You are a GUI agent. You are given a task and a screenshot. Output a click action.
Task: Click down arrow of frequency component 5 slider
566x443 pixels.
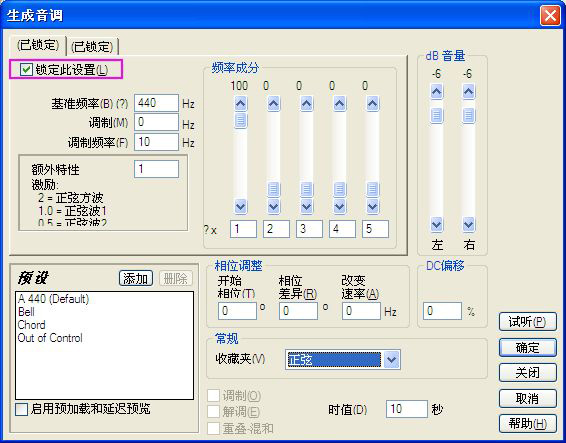point(373,207)
